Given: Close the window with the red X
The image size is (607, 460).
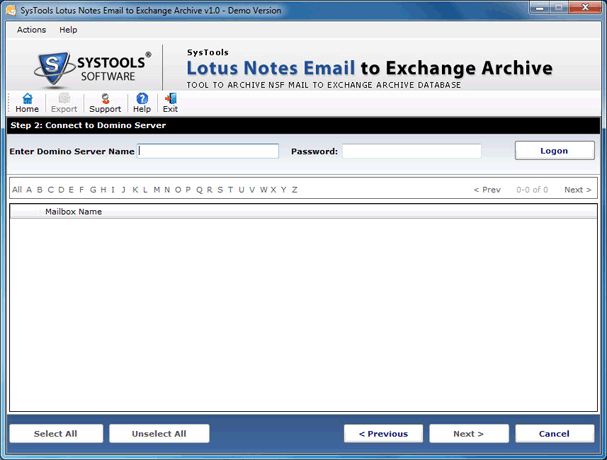Looking at the screenshot, I should click(x=585, y=7).
